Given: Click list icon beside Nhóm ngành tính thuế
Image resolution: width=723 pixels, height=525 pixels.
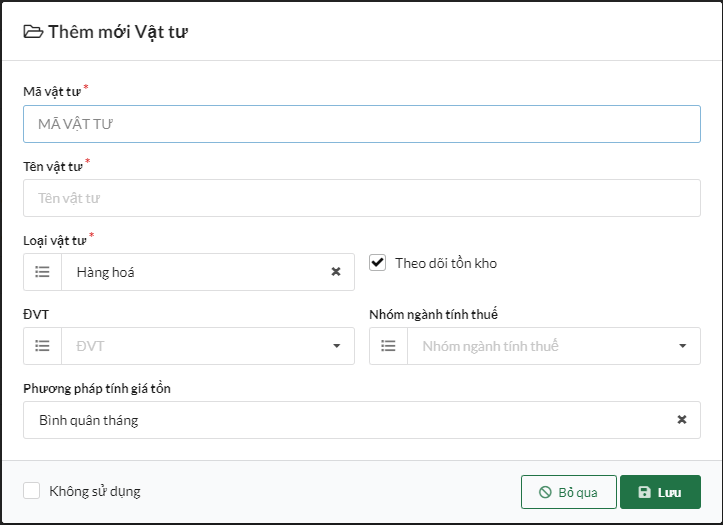Looking at the screenshot, I should [x=388, y=346].
